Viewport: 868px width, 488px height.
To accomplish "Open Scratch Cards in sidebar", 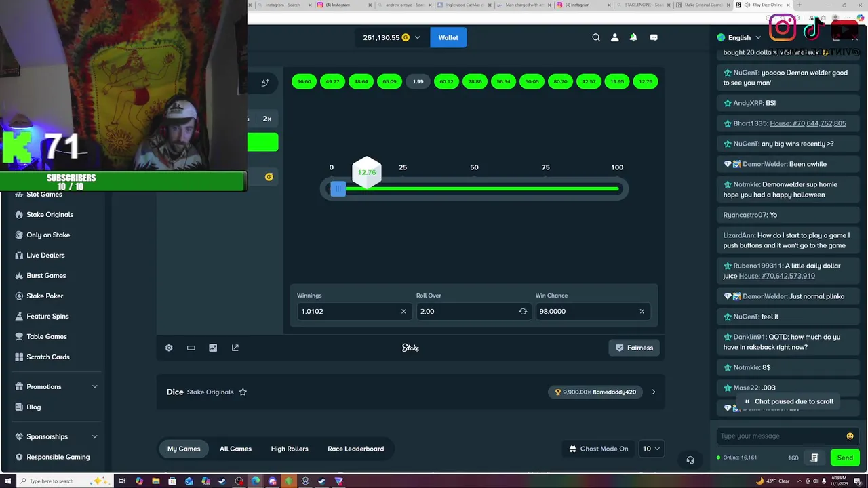I will (x=48, y=357).
